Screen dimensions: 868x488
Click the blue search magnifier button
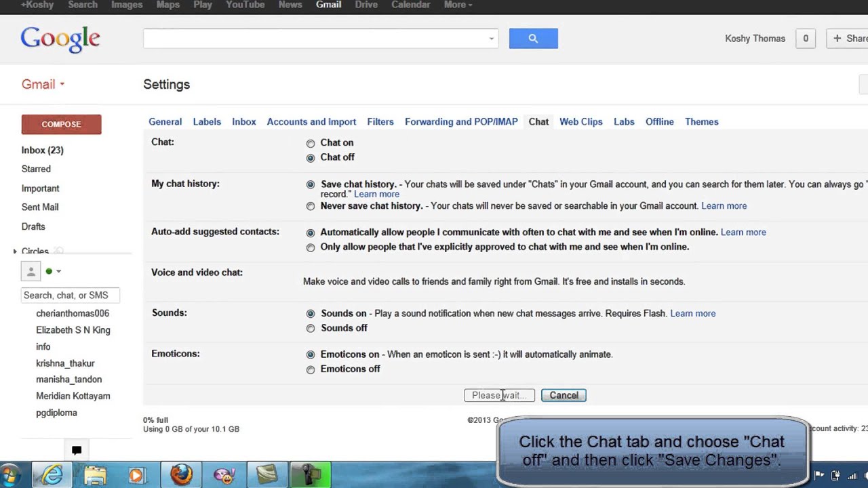tap(533, 39)
